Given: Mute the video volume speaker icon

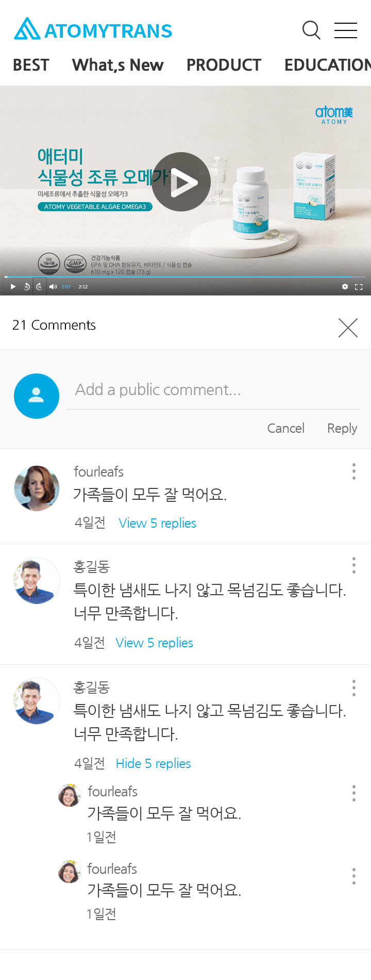Looking at the screenshot, I should pos(53,287).
